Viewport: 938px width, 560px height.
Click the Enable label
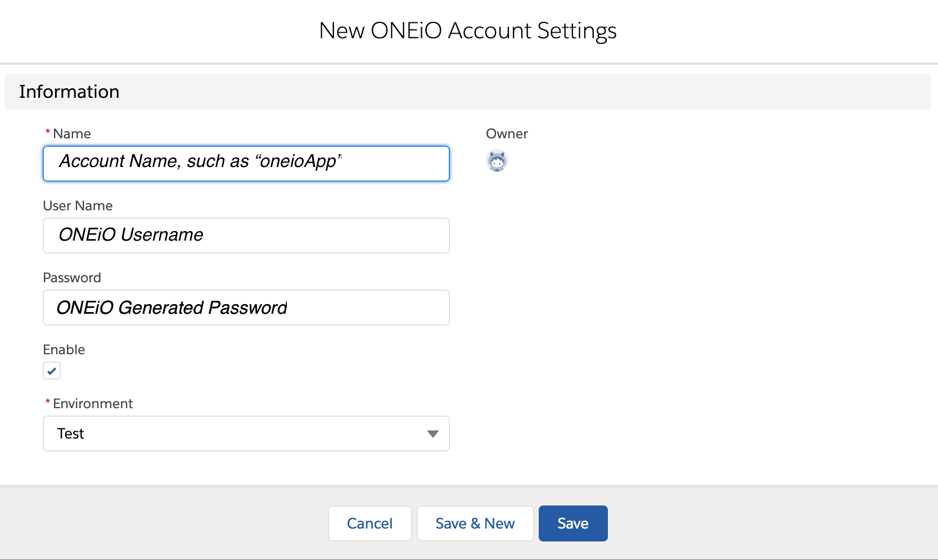pos(64,350)
